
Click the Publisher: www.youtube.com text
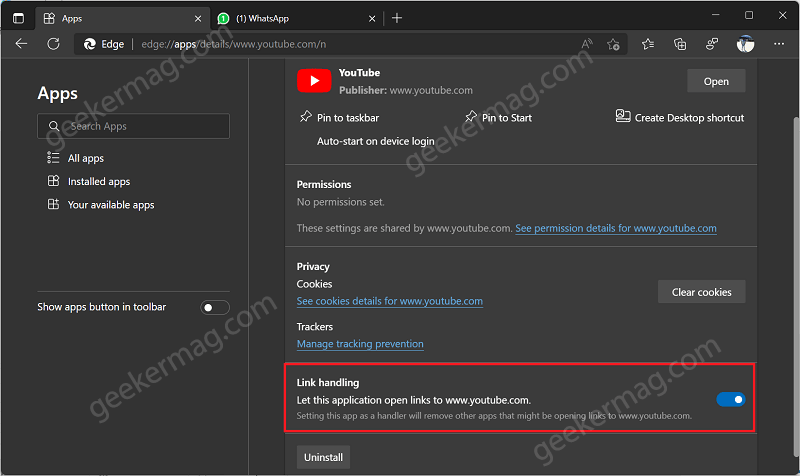click(x=406, y=90)
